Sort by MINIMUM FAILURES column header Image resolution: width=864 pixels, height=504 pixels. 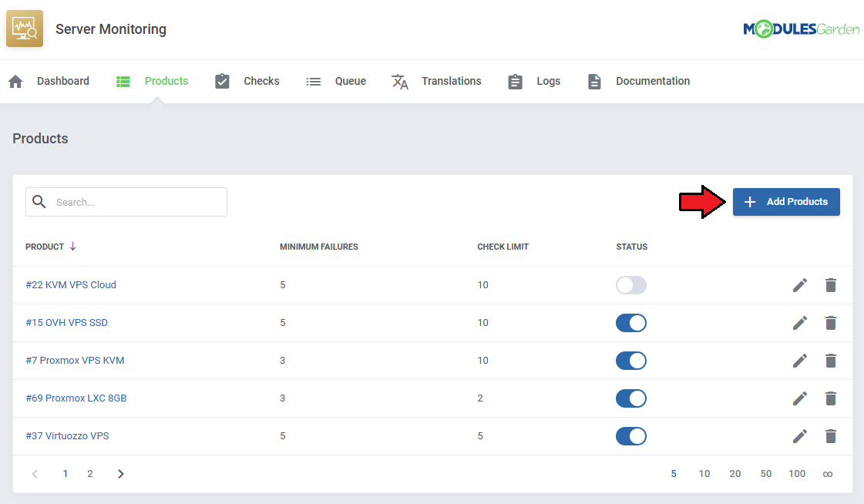[318, 247]
